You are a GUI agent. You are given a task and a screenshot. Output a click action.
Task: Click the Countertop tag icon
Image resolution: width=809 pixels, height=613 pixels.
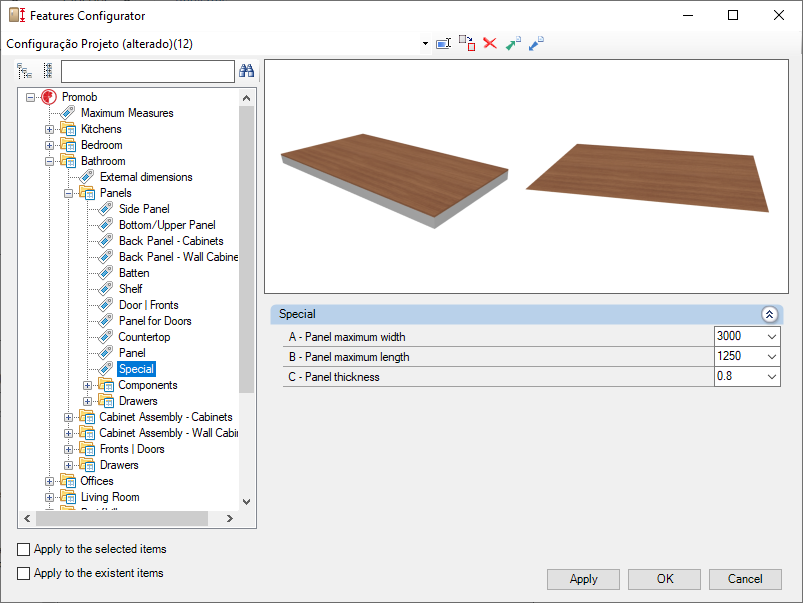coord(106,336)
